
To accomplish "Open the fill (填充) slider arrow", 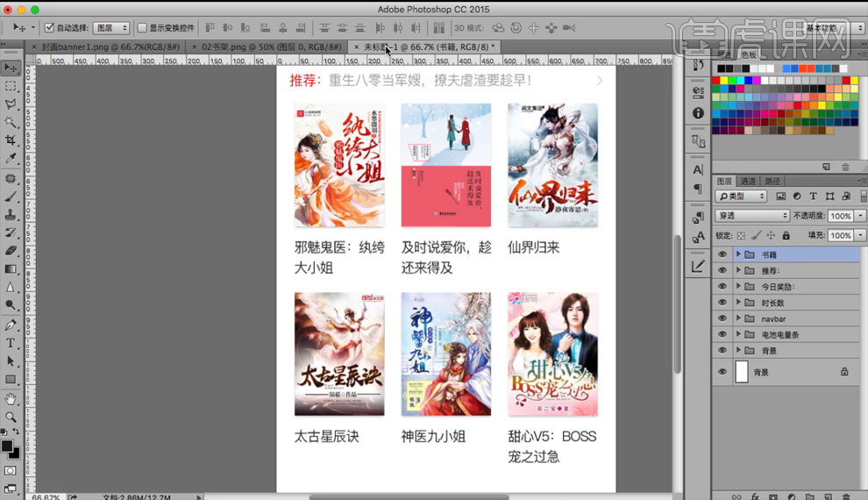I will coord(860,235).
